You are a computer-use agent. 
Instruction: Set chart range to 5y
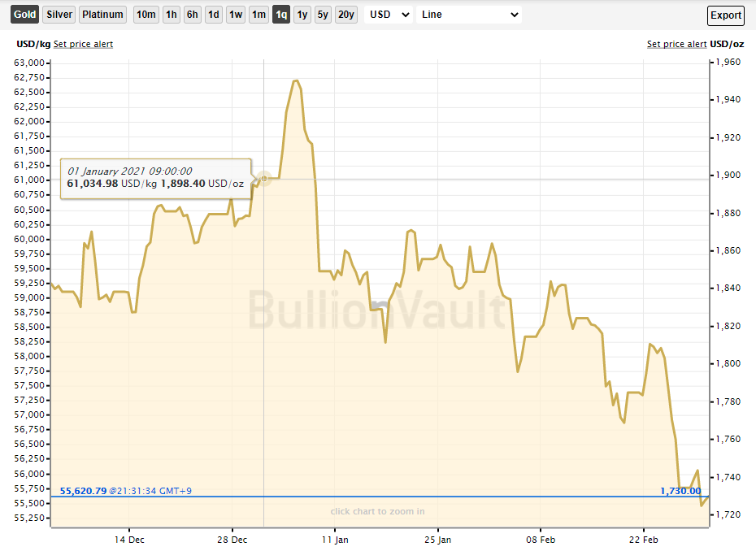[323, 15]
